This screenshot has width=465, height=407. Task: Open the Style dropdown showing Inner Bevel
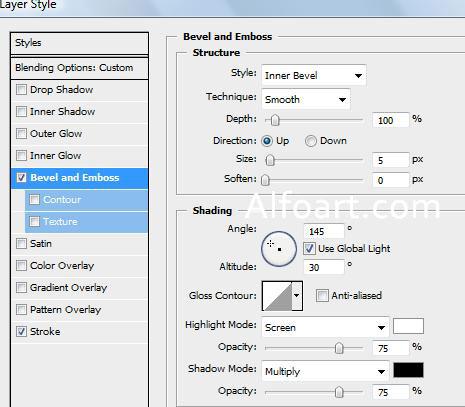[x=314, y=76]
